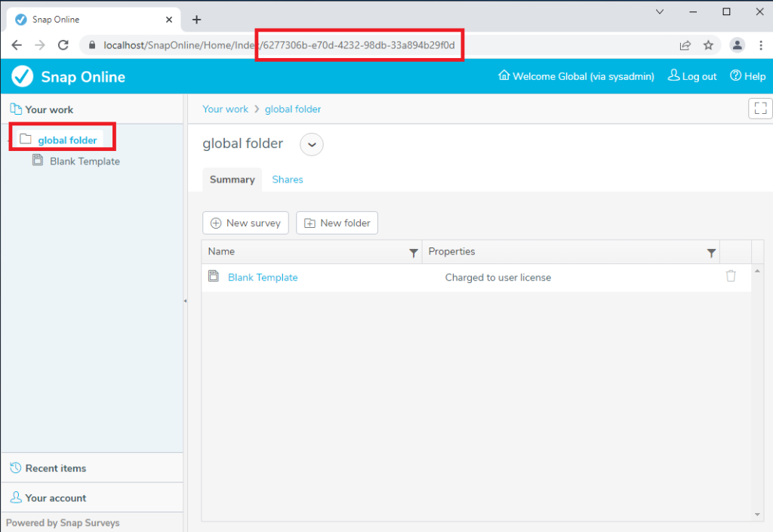Viewport: 773px width, 532px height.
Task: Click the New folder button
Action: [x=337, y=223]
